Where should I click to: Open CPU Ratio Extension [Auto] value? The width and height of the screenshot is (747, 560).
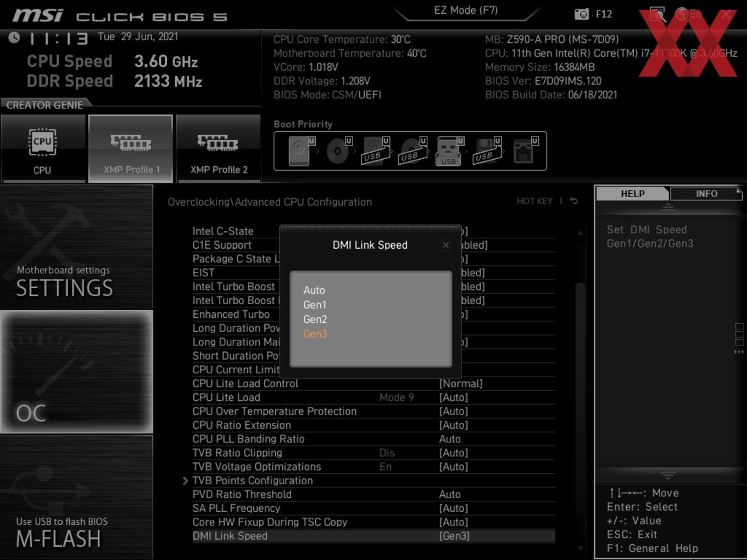(x=454, y=425)
